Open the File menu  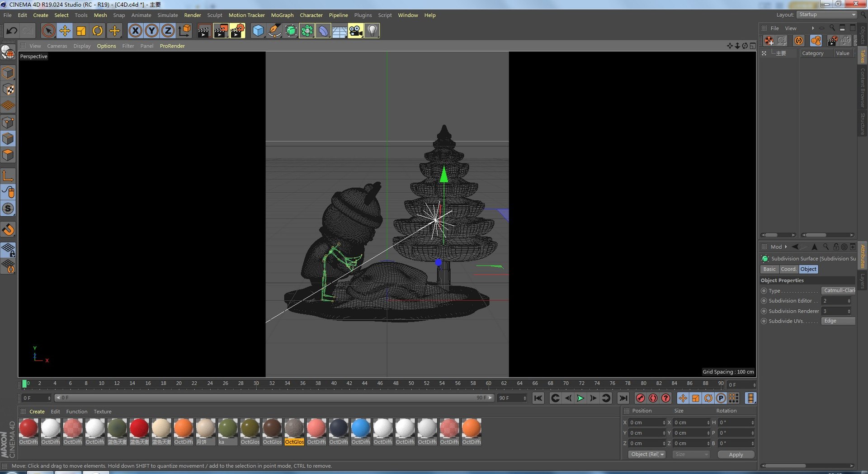pyautogui.click(x=8, y=15)
